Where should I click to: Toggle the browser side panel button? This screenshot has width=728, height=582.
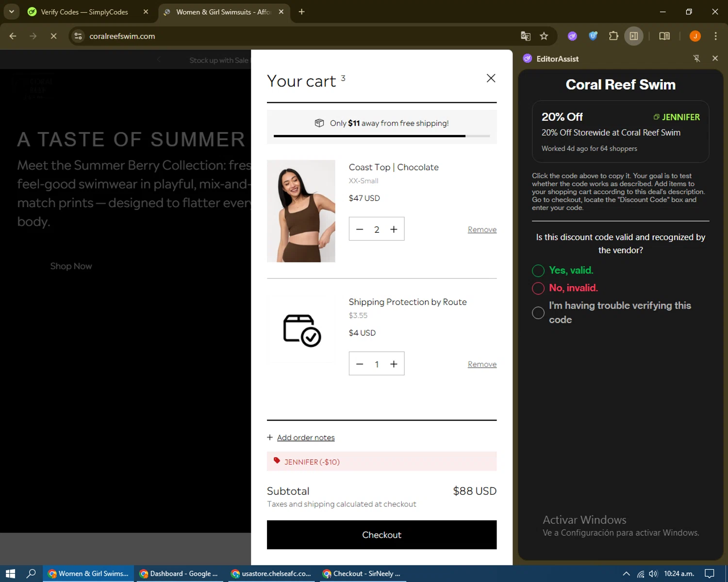tap(634, 36)
